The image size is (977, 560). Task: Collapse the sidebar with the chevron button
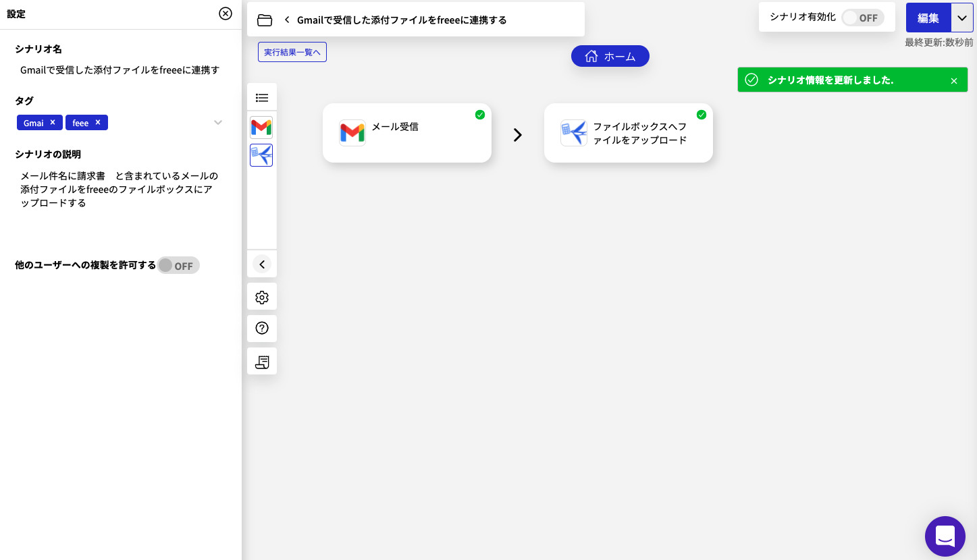tap(261, 264)
